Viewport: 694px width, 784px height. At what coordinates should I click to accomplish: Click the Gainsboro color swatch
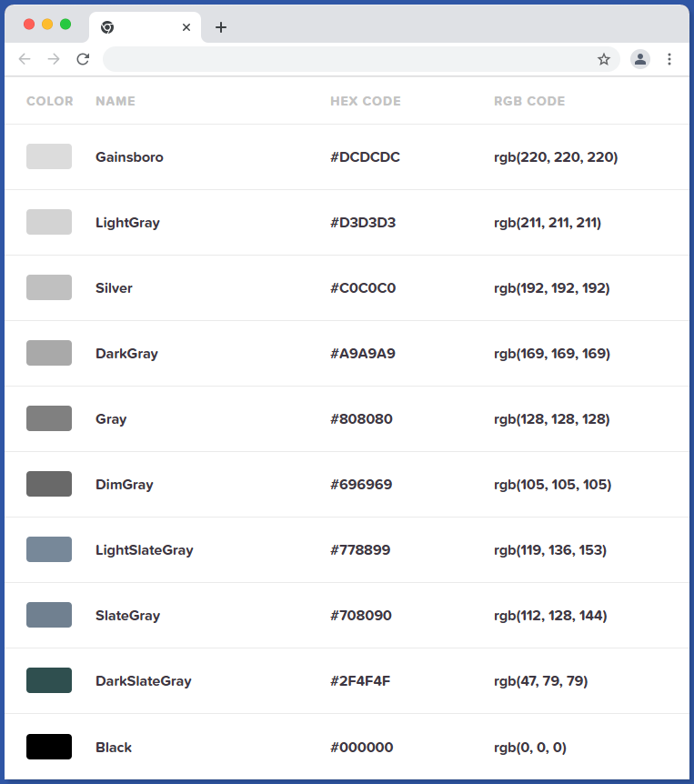49,156
